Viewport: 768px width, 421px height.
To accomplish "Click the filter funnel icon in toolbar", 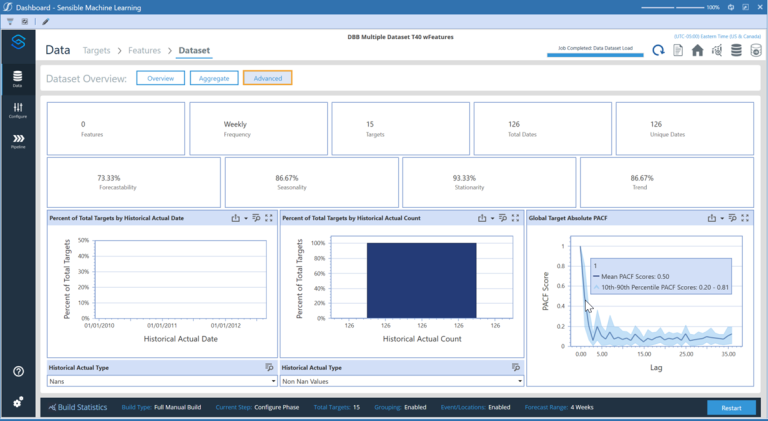I will point(9,21).
